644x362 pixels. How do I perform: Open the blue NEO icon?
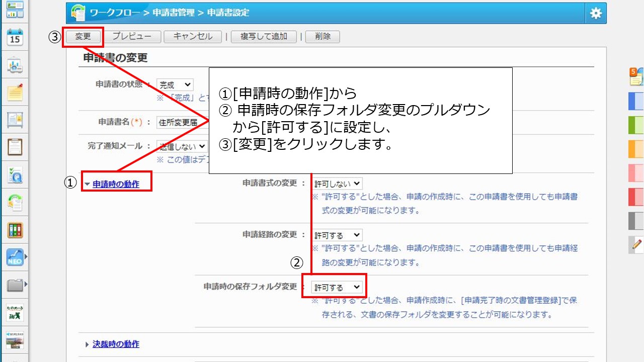coord(15,257)
